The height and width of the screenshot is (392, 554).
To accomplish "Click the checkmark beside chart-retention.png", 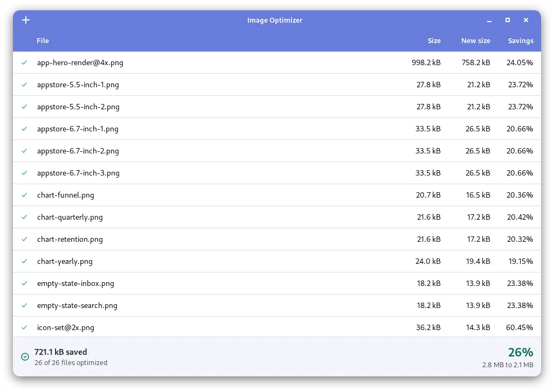I will click(x=24, y=239).
